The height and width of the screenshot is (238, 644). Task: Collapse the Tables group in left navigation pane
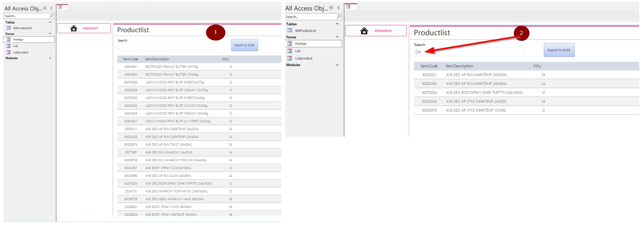tap(50, 22)
